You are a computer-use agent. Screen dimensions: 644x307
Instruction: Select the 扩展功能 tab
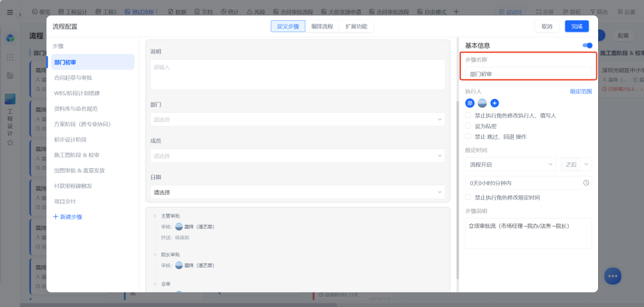(x=357, y=26)
